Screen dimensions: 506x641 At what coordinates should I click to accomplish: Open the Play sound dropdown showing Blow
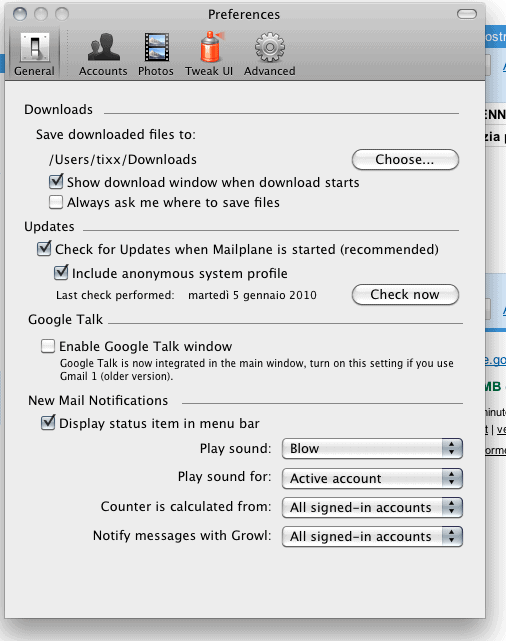click(372, 448)
